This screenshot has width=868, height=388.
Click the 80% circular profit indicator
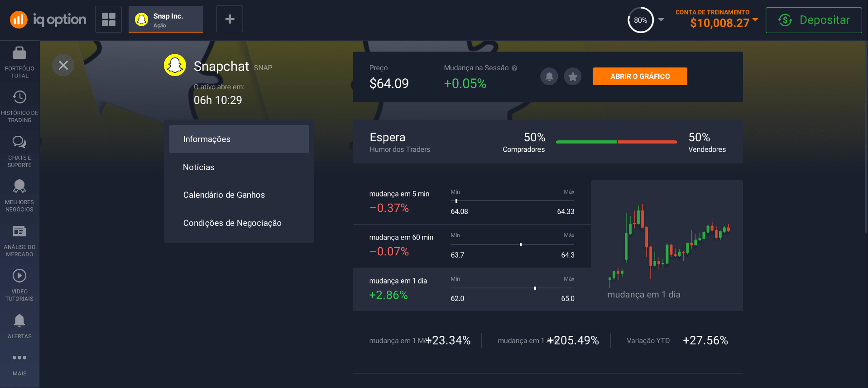coord(640,20)
